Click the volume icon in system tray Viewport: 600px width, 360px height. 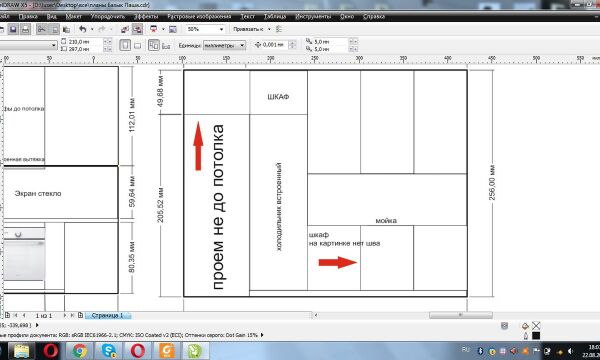click(x=570, y=351)
